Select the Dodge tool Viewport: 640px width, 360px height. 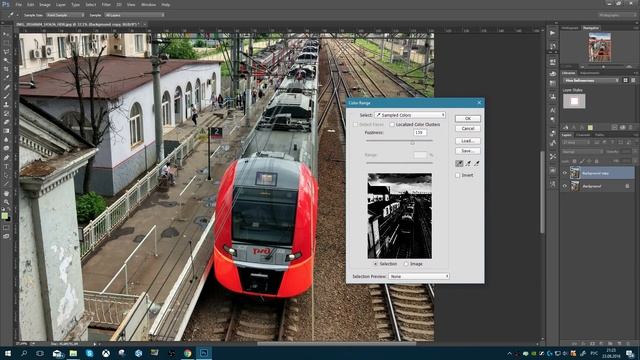pos(6,149)
